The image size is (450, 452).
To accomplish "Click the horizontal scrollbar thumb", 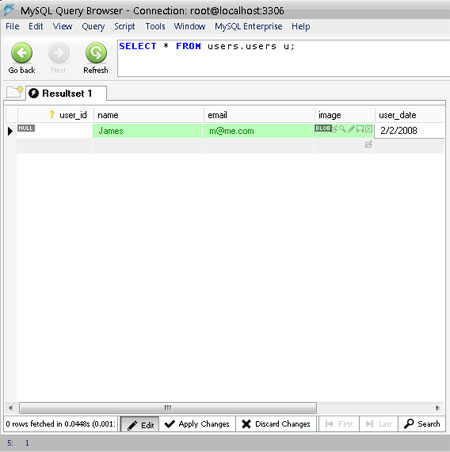I will [168, 408].
